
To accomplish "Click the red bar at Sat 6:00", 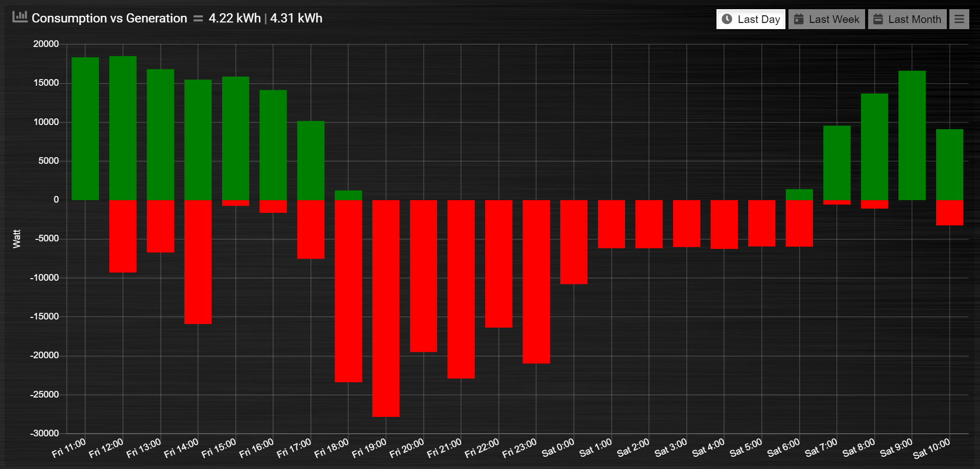I will 799,224.
